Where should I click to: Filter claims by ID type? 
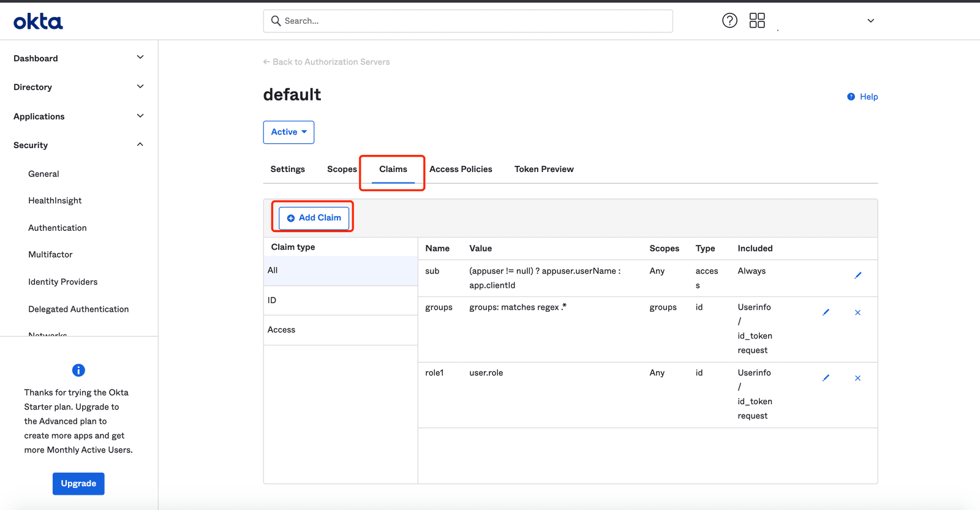click(341, 300)
